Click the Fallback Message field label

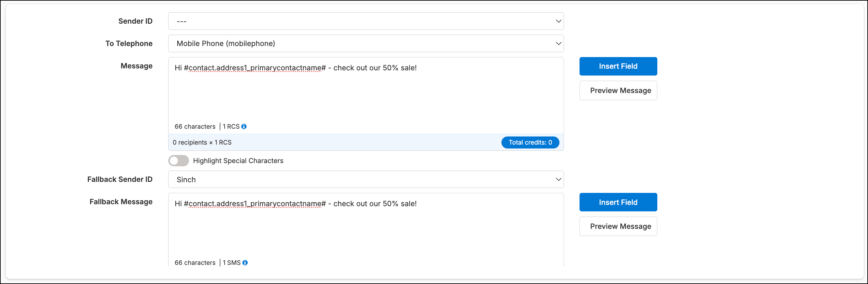(x=121, y=202)
